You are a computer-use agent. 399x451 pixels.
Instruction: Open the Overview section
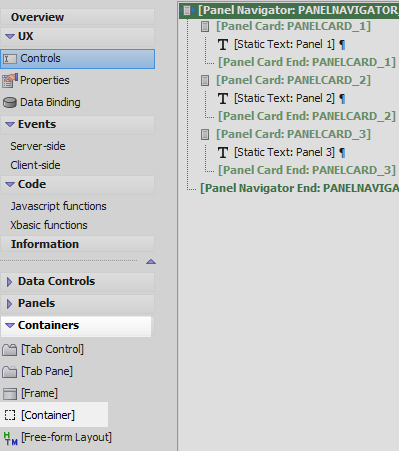pos(77,17)
